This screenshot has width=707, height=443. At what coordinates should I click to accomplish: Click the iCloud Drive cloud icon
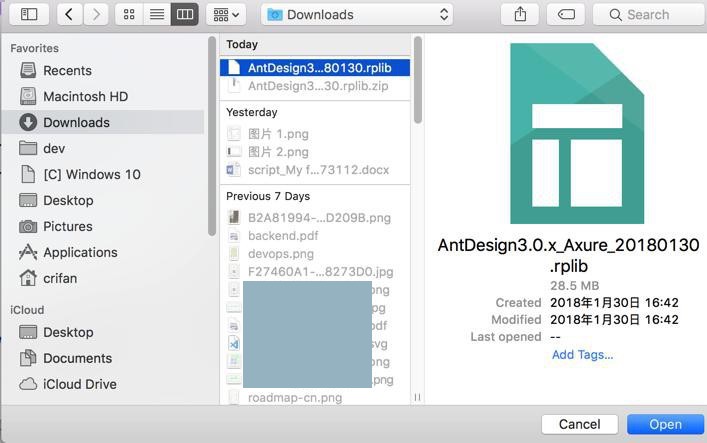coord(28,384)
